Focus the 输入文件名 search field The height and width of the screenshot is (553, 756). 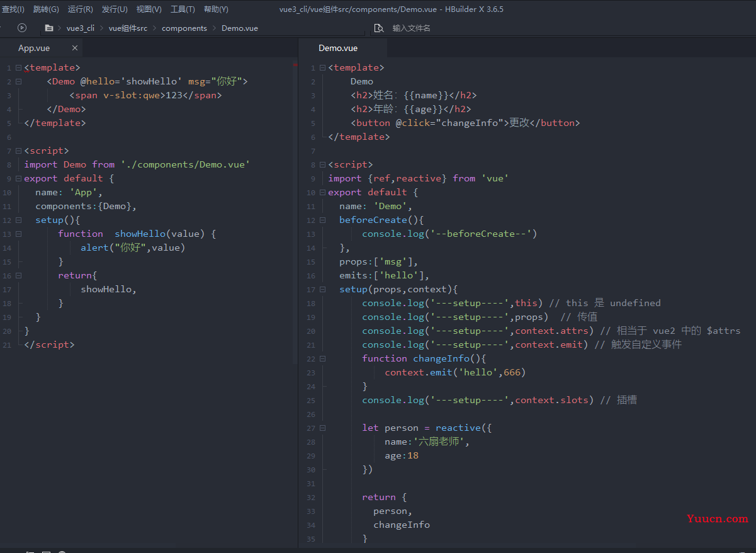[x=412, y=28]
